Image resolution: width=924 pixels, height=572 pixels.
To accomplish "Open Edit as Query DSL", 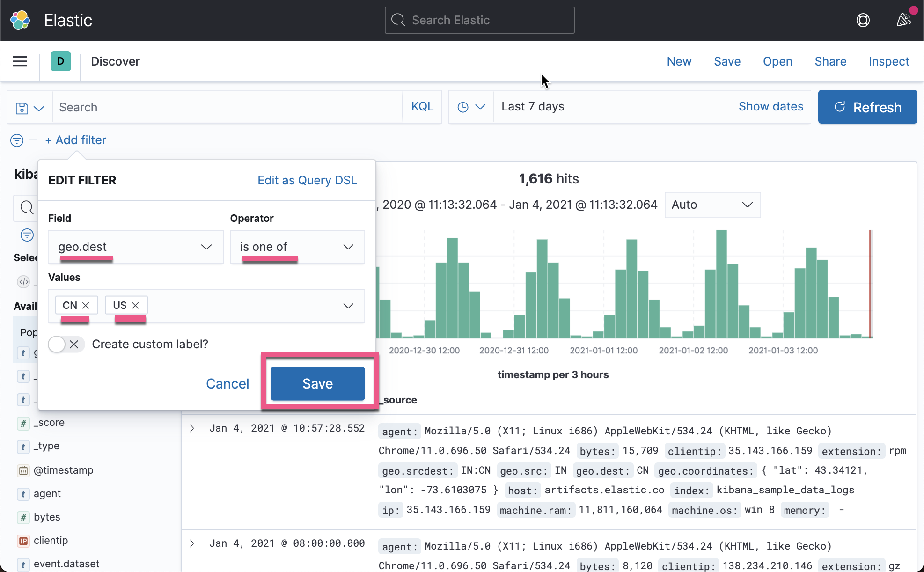I will (x=307, y=180).
